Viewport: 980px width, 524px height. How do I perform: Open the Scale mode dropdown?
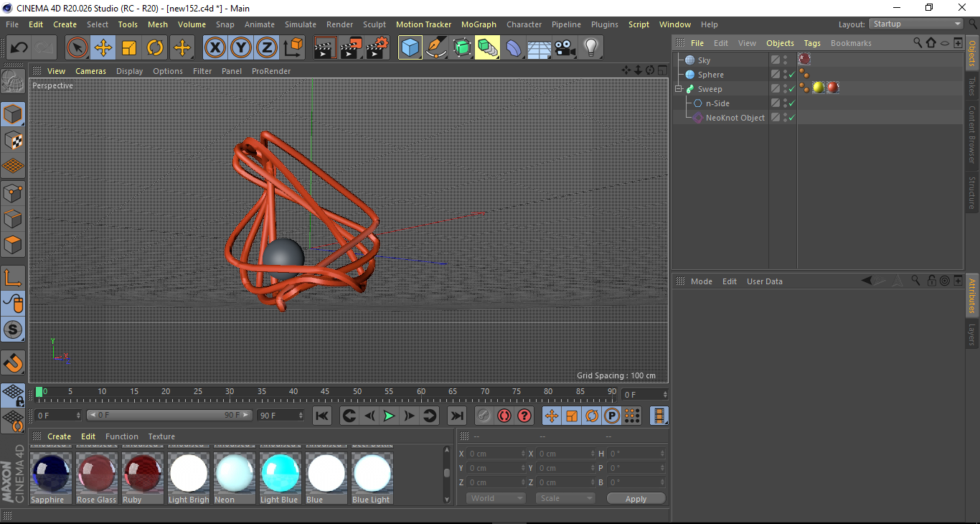point(565,498)
